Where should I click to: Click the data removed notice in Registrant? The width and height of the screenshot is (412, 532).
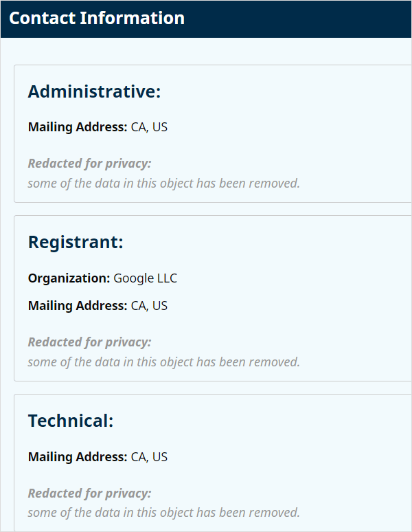[163, 362]
